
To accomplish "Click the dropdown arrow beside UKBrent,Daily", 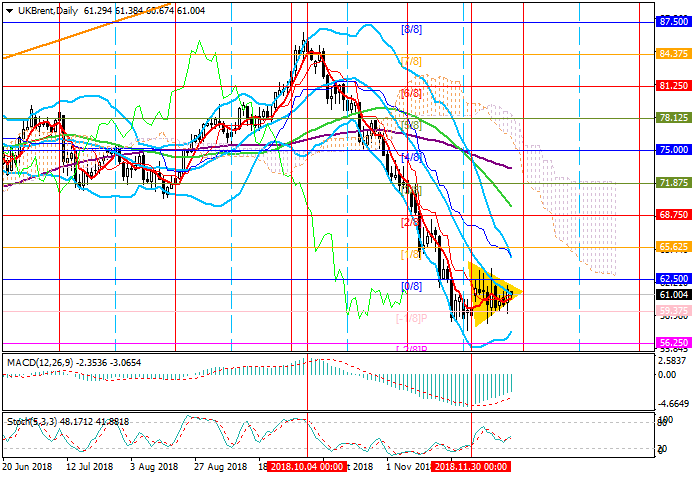I will (x=7, y=9).
